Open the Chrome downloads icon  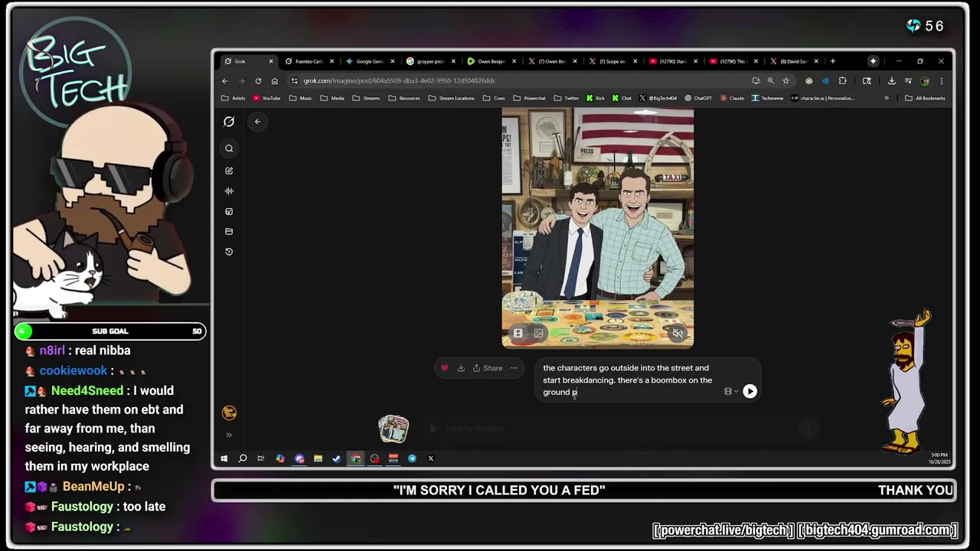pyautogui.click(x=891, y=80)
